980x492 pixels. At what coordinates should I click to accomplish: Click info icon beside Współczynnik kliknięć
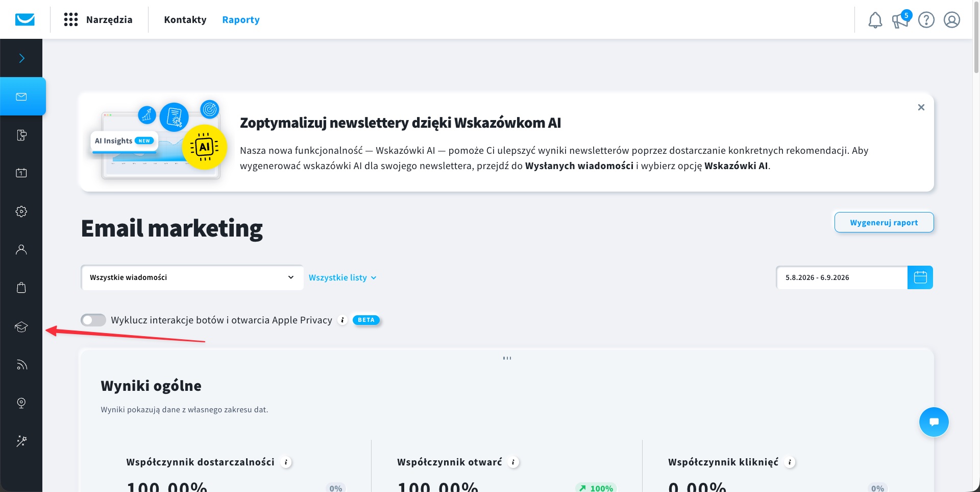click(790, 462)
